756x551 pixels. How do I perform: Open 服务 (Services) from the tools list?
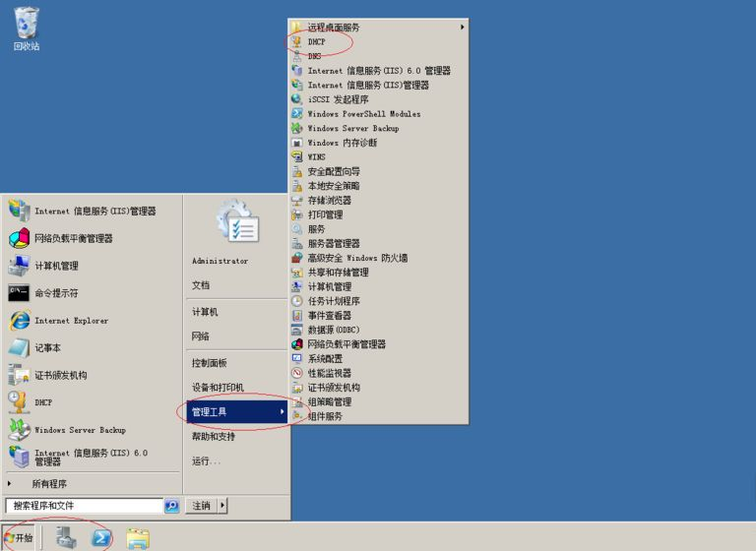(x=316, y=229)
